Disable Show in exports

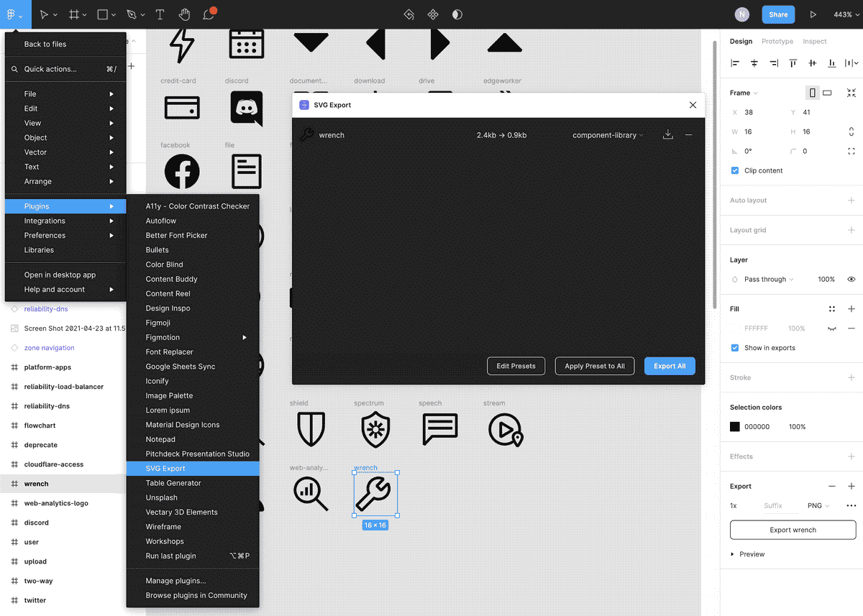pyautogui.click(x=735, y=346)
